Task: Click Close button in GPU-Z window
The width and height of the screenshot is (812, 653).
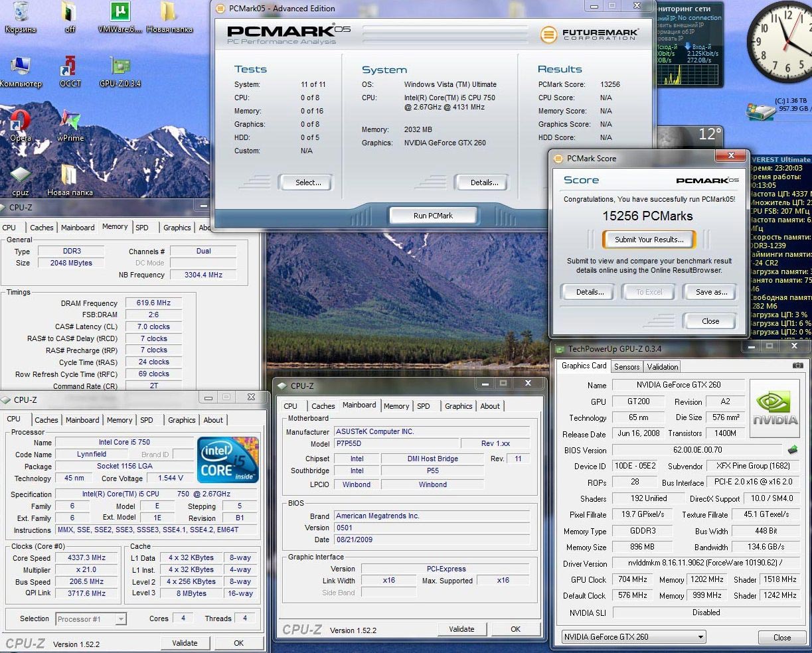Action: pos(782,638)
